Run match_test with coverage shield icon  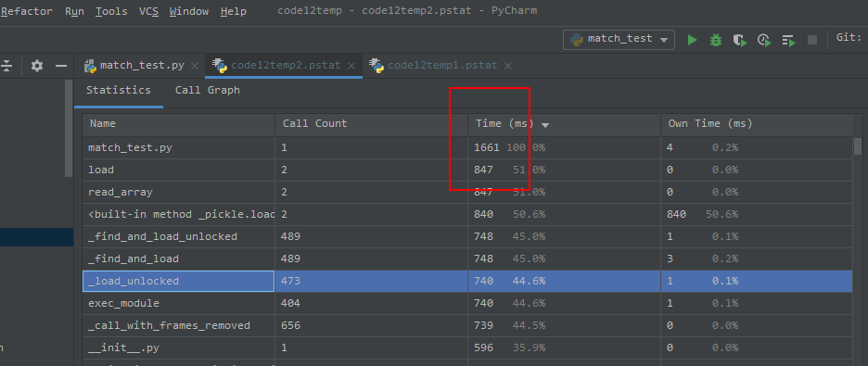[x=740, y=40]
